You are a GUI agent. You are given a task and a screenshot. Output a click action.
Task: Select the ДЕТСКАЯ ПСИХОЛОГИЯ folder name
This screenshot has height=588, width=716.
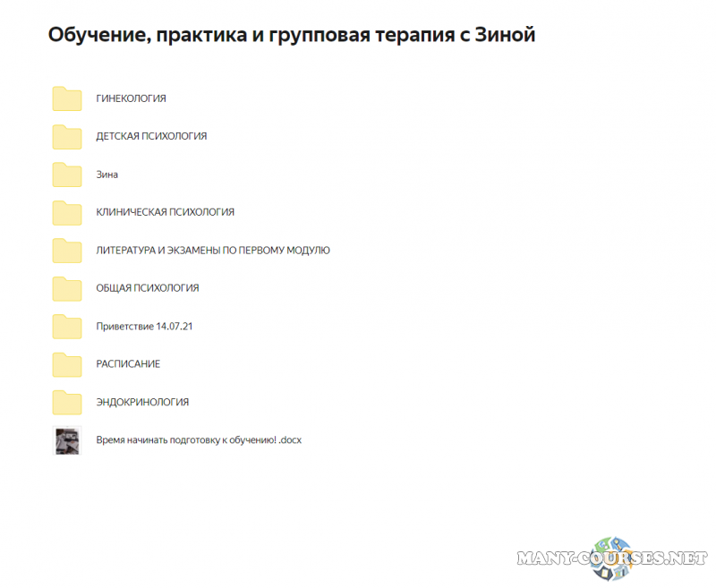(150, 136)
